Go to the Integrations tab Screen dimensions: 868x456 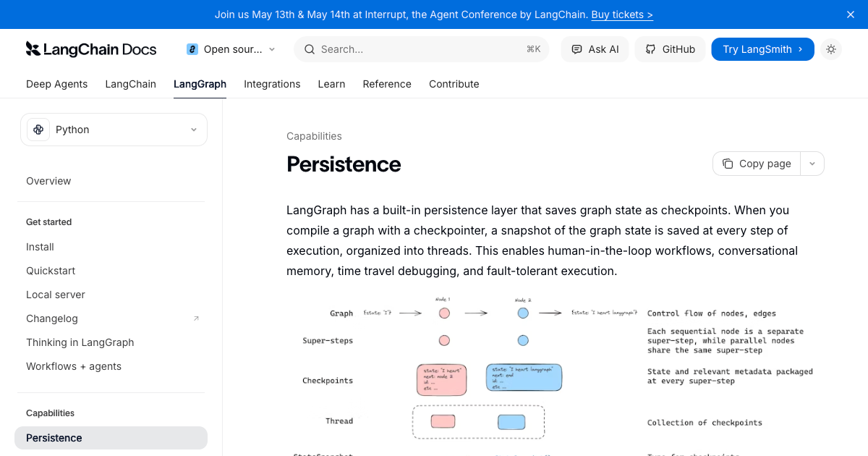click(x=272, y=84)
